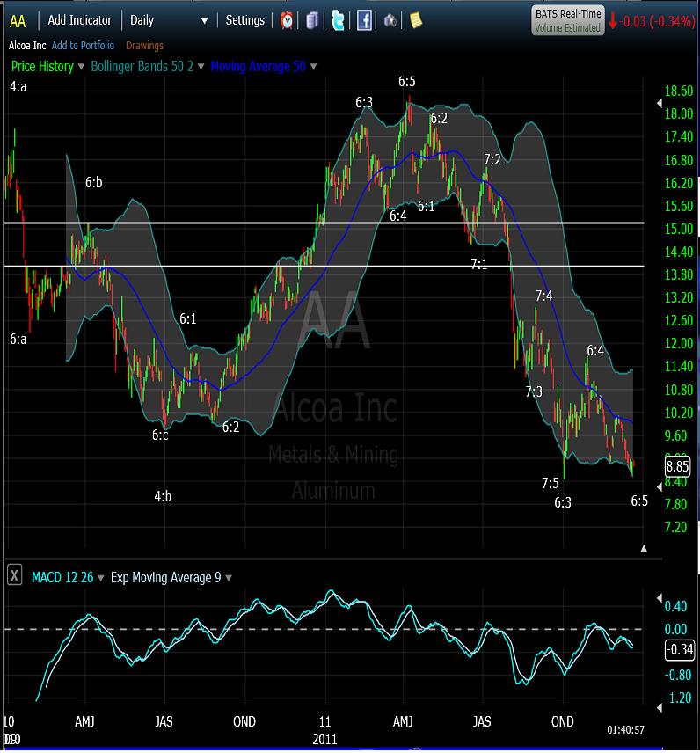Click the binoculars icon in the toolbar
The height and width of the screenshot is (753, 700).
tap(390, 20)
